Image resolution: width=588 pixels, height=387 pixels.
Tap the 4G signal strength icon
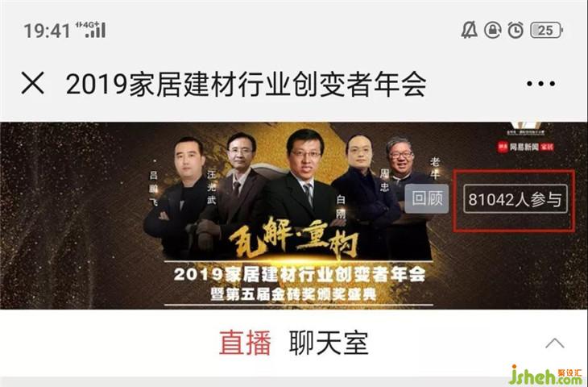90,30
